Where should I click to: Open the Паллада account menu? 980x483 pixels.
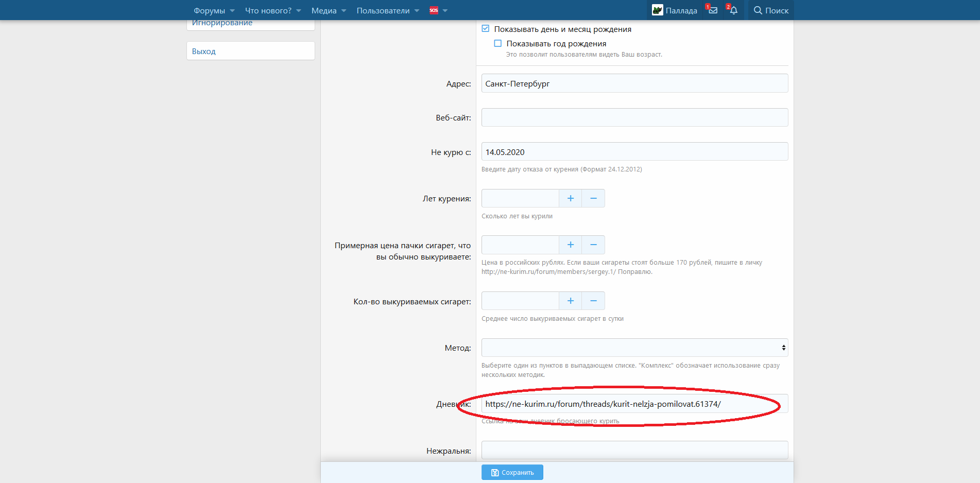[x=675, y=10]
